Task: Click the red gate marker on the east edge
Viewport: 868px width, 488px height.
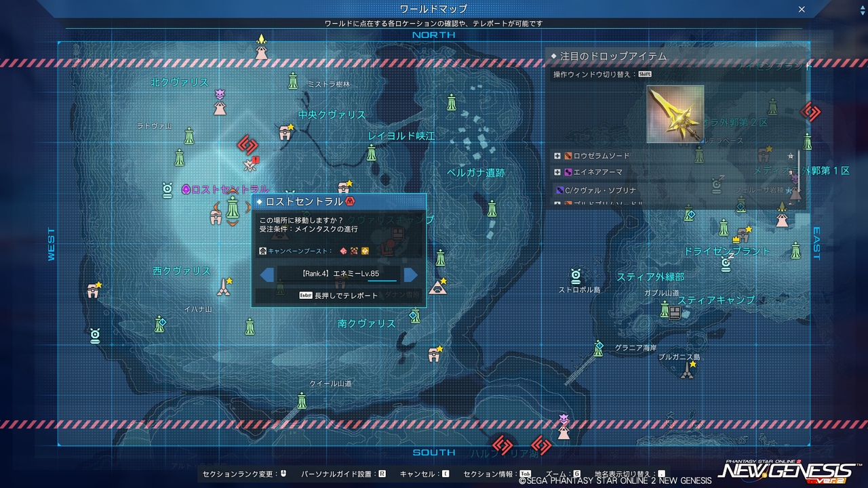Action: (x=810, y=111)
